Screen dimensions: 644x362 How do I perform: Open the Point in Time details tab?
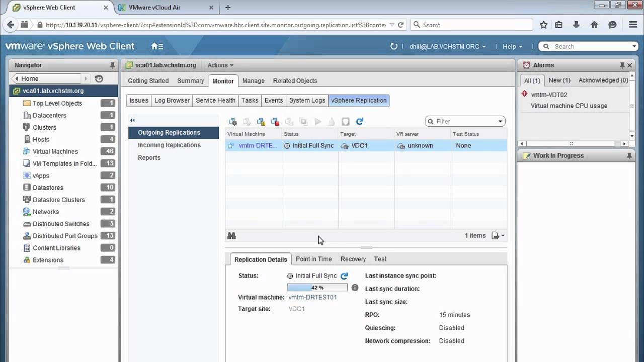313,259
